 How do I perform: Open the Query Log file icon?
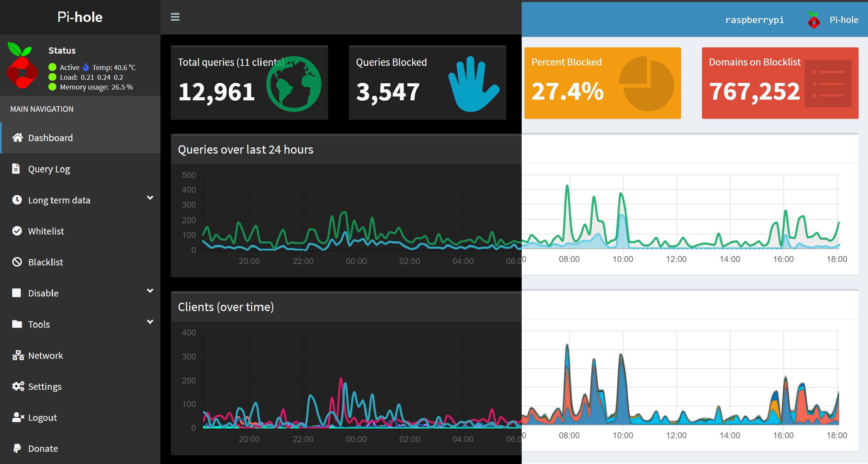[x=16, y=169]
